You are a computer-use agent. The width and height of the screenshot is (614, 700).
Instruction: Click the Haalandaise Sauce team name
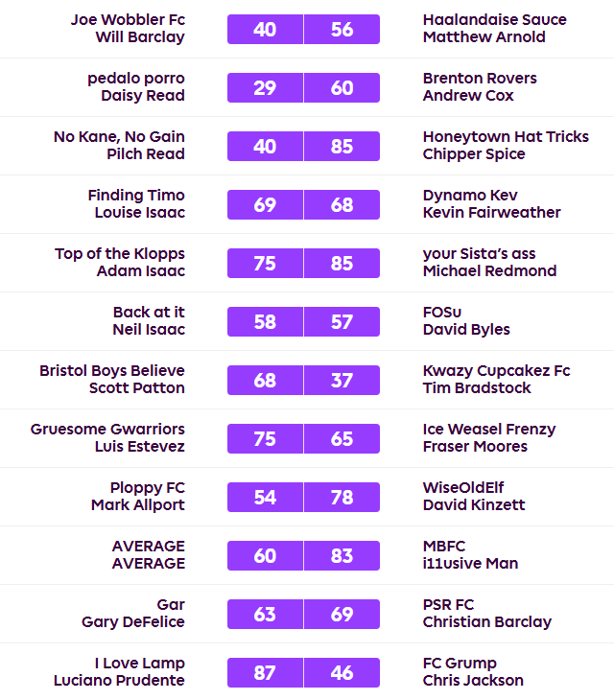click(494, 20)
